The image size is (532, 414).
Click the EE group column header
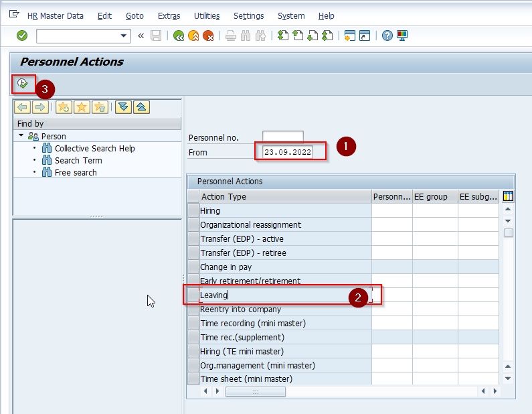tap(435, 196)
